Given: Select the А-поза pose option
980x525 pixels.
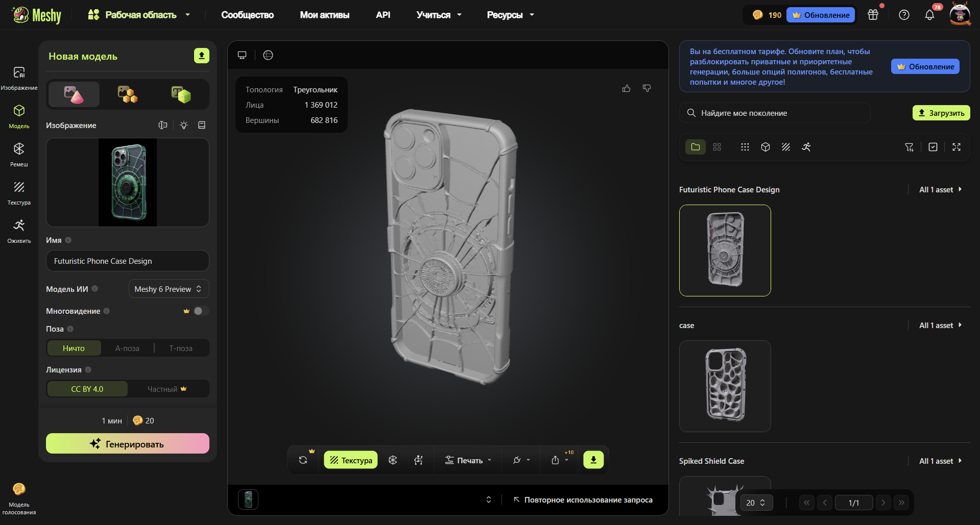Looking at the screenshot, I should pos(127,348).
